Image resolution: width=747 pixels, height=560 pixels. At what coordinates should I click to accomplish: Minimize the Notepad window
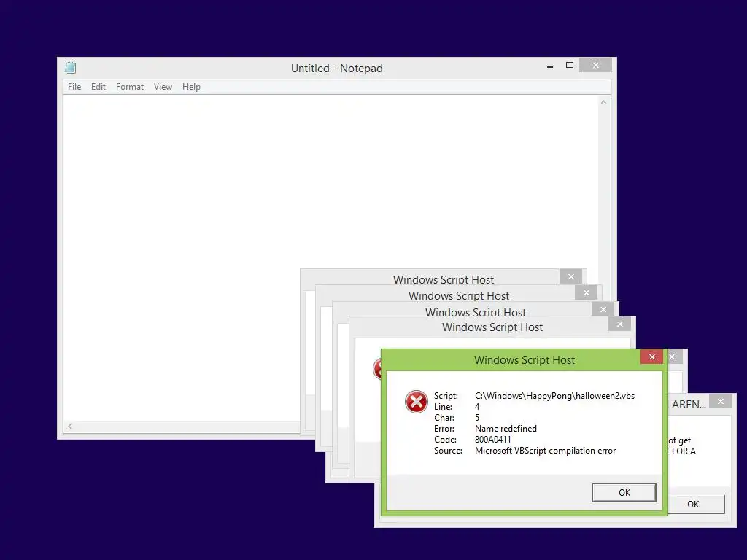[x=550, y=66]
